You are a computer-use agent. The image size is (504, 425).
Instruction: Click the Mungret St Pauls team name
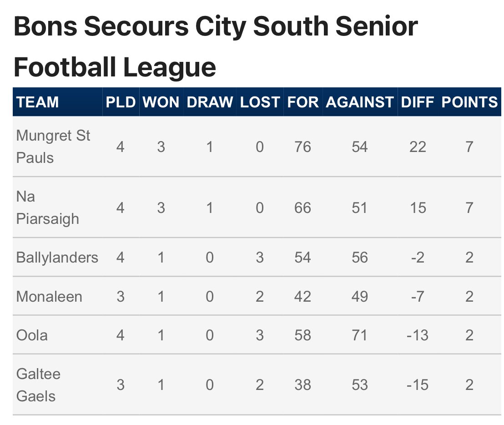point(53,147)
